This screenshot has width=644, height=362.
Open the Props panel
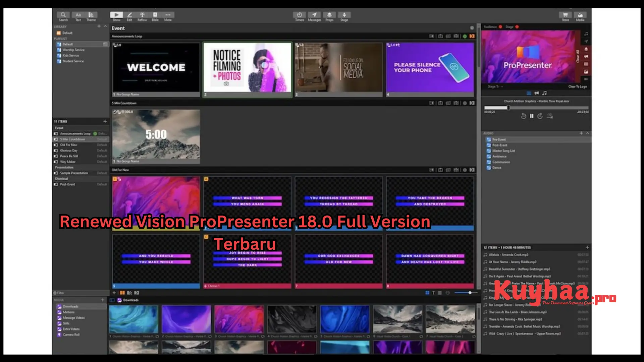[x=329, y=16]
